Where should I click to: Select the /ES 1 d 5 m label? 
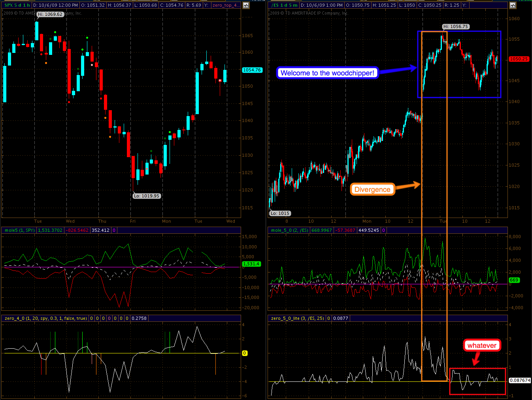pyautogui.click(x=285, y=5)
